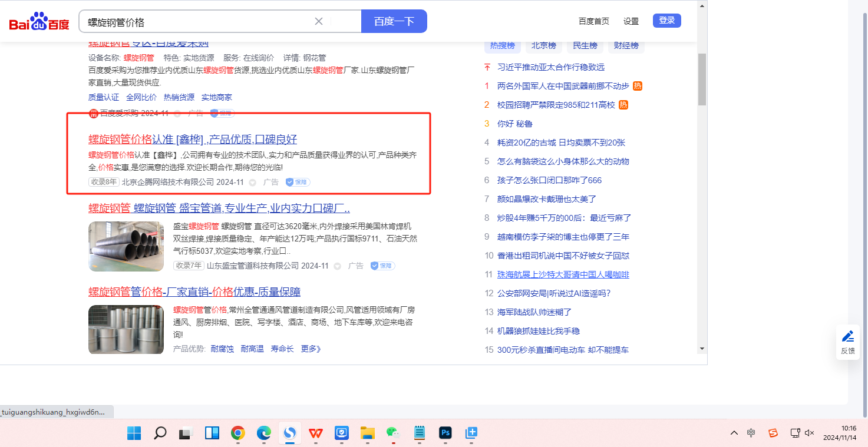Open the dropdown arrow beside 北京企腾网络技术有限公司 date
Screen dimensions: 868x447
(x=253, y=183)
